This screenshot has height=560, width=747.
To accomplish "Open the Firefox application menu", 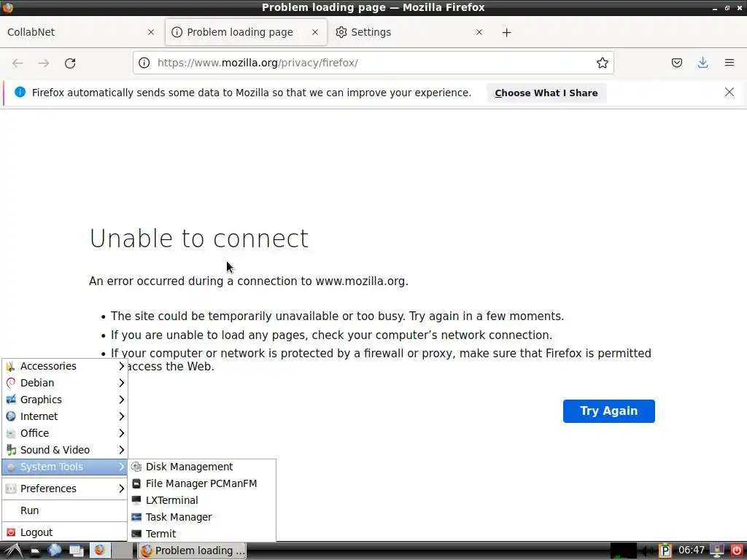I will tap(729, 63).
